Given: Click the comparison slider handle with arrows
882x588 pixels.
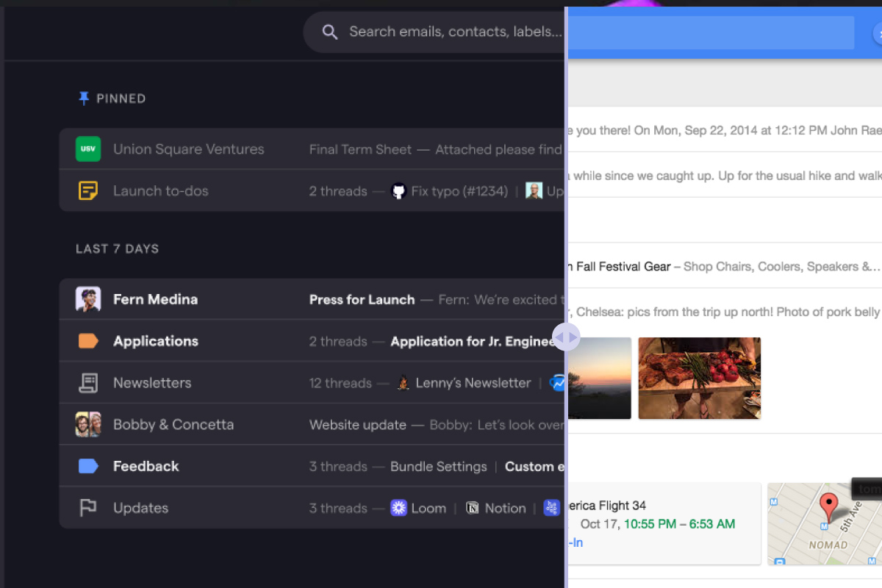Looking at the screenshot, I should coord(566,338).
